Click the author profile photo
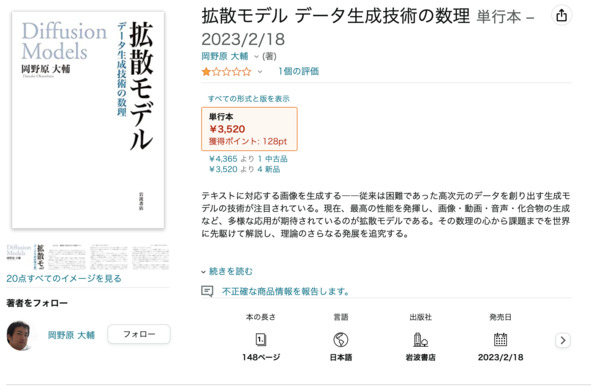Screen dimensions: 600x391 pos(19,336)
